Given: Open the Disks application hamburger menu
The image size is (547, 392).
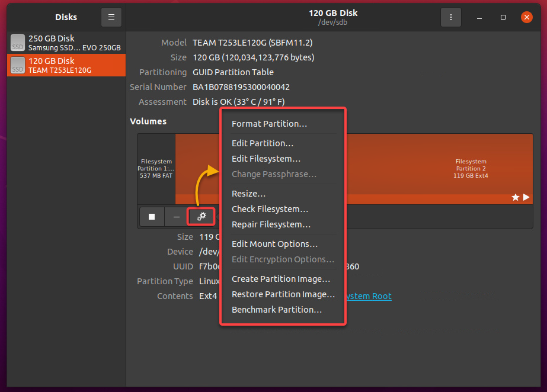Looking at the screenshot, I should [x=111, y=17].
